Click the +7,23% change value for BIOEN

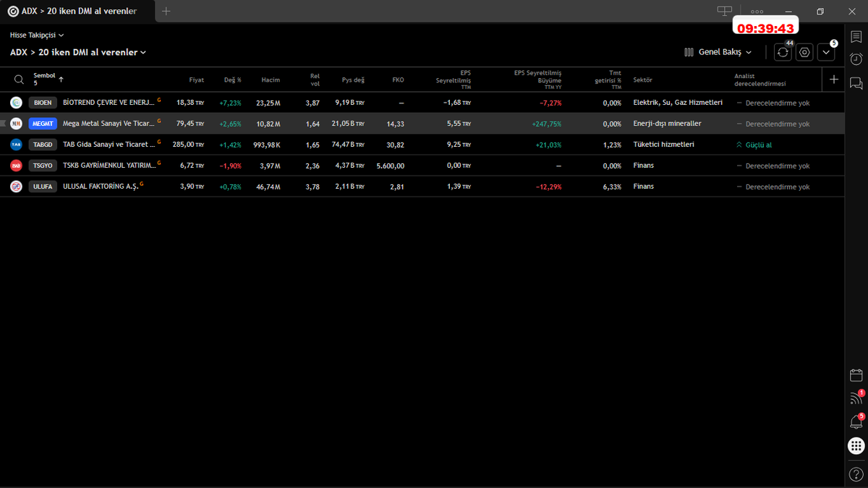pyautogui.click(x=230, y=103)
